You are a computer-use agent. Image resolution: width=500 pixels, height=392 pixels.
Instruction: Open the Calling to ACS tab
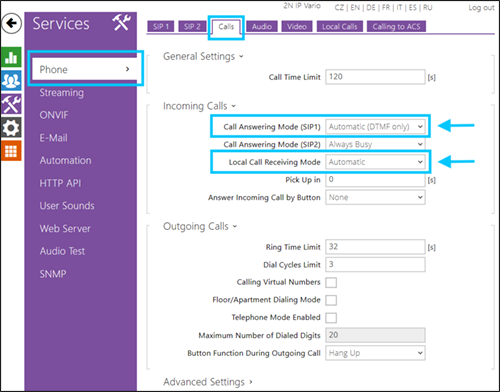click(x=396, y=27)
